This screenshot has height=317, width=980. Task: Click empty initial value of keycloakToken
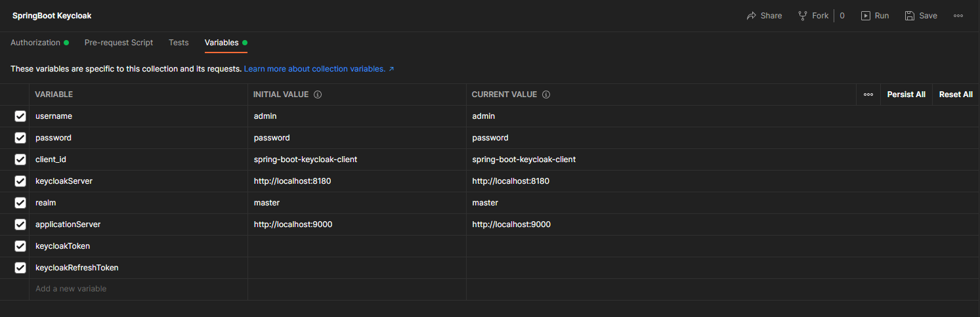[x=357, y=246]
